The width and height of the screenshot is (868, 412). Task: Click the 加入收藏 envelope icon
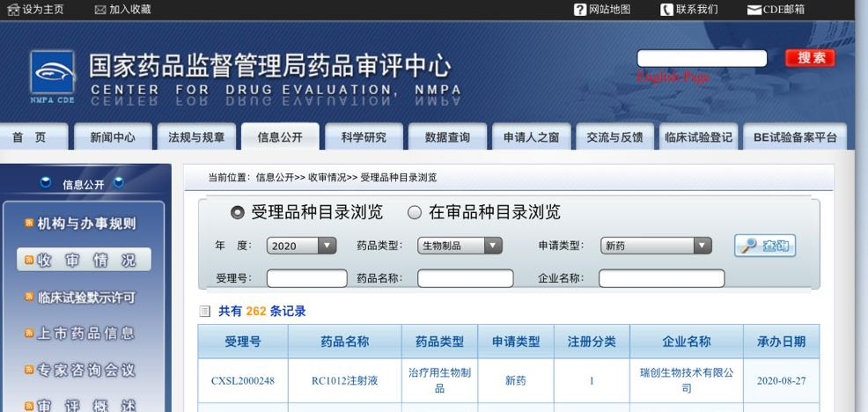tap(99, 10)
